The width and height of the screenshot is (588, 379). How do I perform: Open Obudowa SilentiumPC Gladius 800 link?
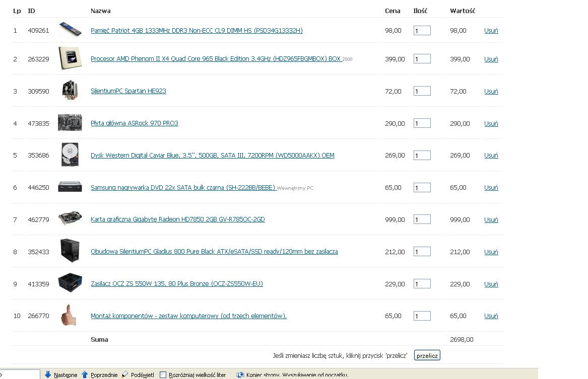click(x=214, y=252)
